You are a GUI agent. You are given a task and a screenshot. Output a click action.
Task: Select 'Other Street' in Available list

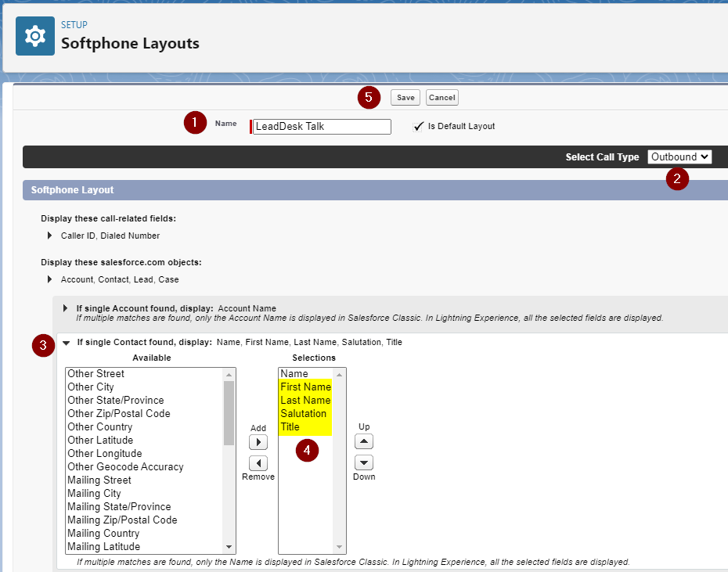click(x=145, y=374)
